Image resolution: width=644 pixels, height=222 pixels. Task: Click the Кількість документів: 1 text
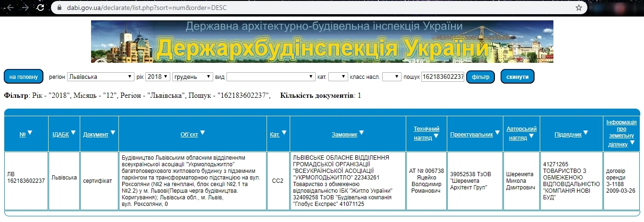(x=320, y=95)
